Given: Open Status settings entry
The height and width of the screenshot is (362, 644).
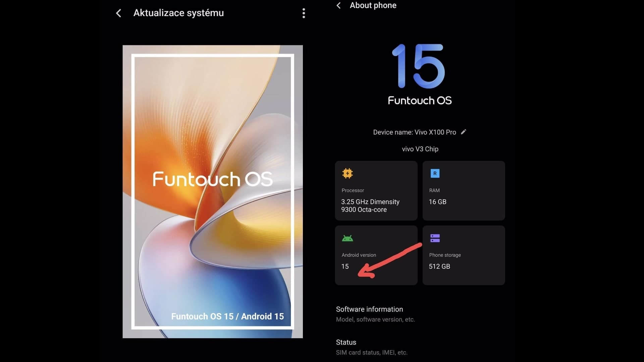Looking at the screenshot, I should point(420,347).
